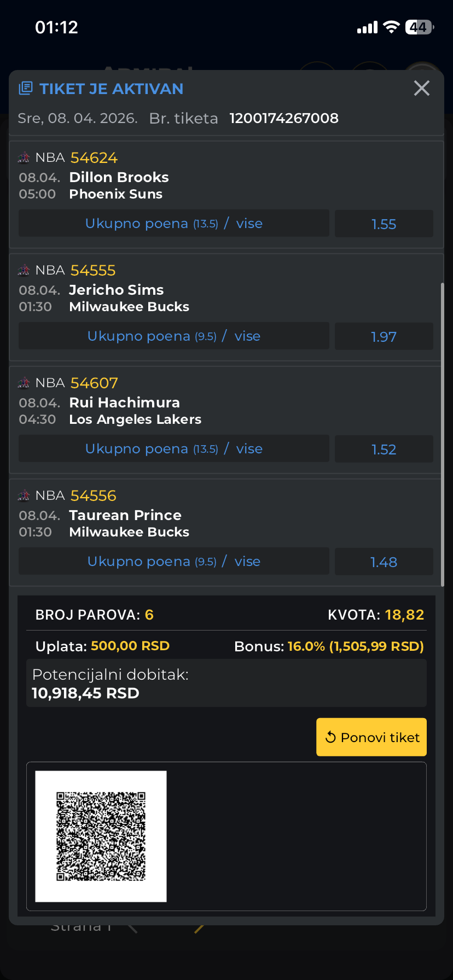
Task: Tap the Potencijalni dobitak amount box
Action: click(x=226, y=684)
